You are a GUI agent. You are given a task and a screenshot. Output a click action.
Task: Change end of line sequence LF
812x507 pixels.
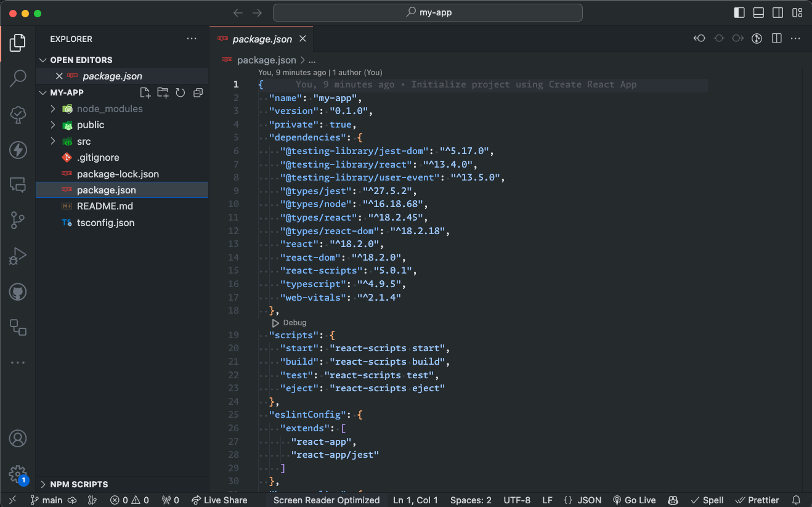tap(547, 500)
